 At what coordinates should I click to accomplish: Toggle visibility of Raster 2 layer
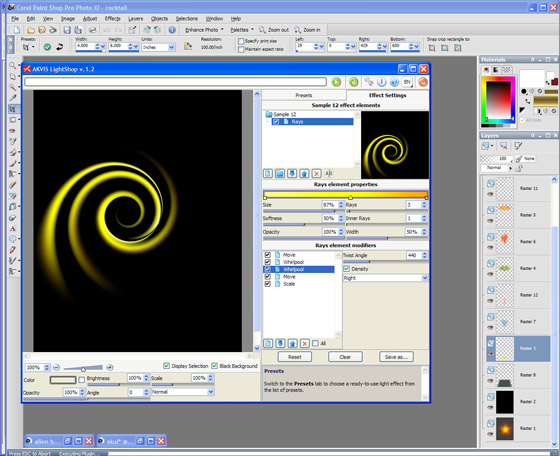490,408
